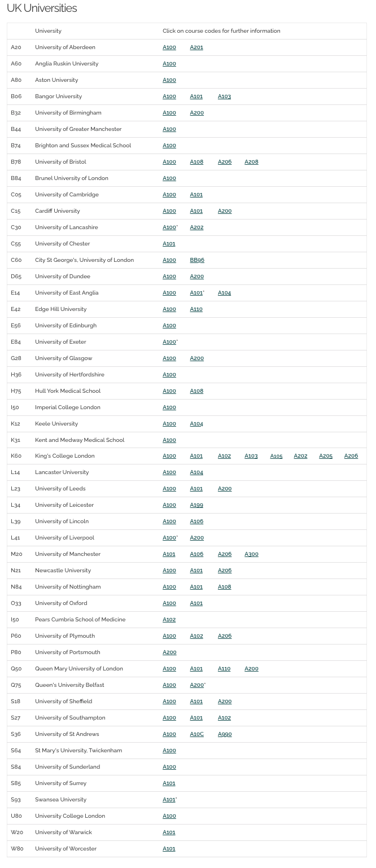Click University of Portsmouth A200 course code
The width and height of the screenshot is (376, 868).
click(x=169, y=652)
